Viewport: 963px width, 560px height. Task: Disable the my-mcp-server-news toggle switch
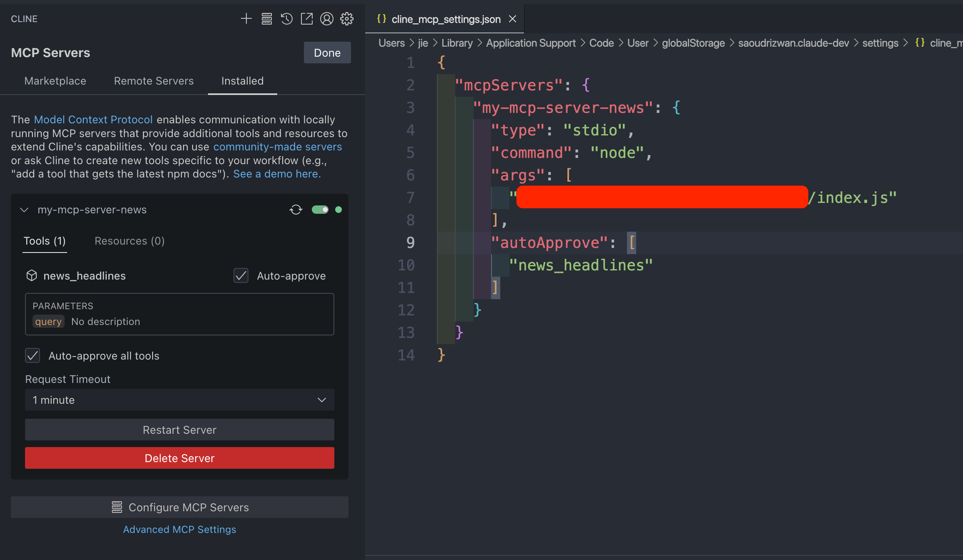[320, 210]
